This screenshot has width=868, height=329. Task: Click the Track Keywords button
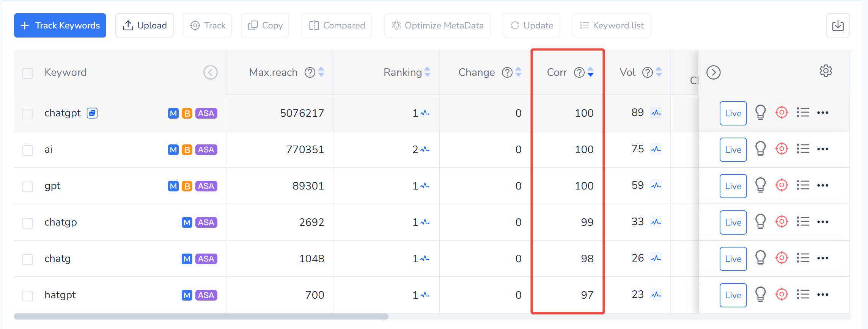[x=60, y=25]
